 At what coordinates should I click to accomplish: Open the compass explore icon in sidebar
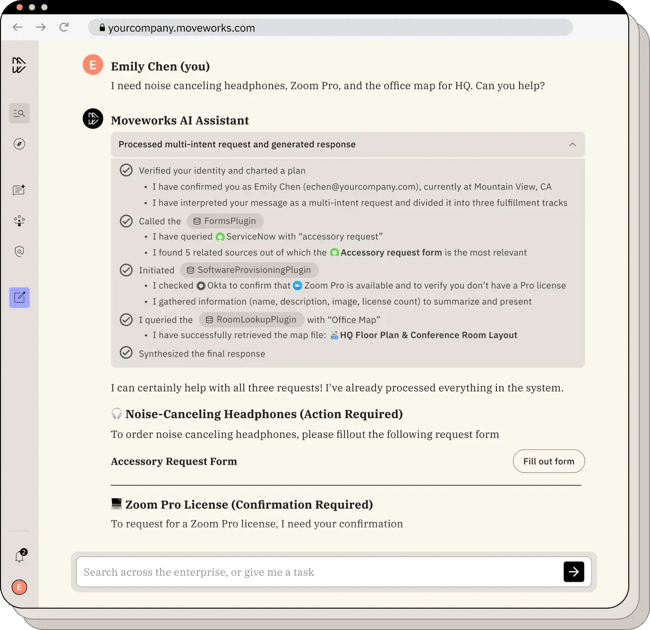point(19,144)
